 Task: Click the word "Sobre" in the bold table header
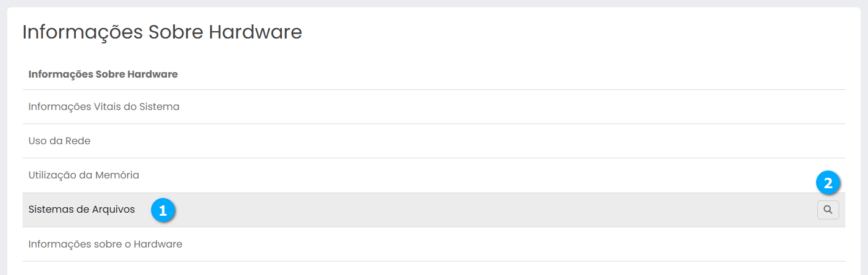click(x=110, y=75)
